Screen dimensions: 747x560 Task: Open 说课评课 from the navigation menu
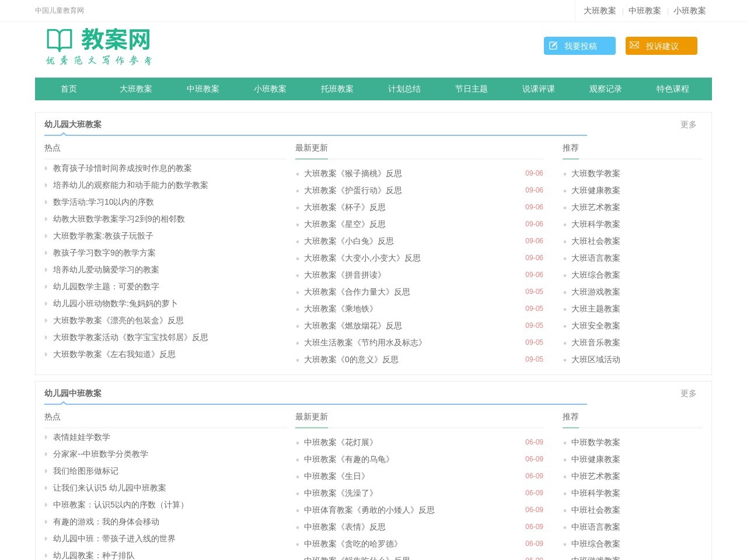pyautogui.click(x=538, y=89)
